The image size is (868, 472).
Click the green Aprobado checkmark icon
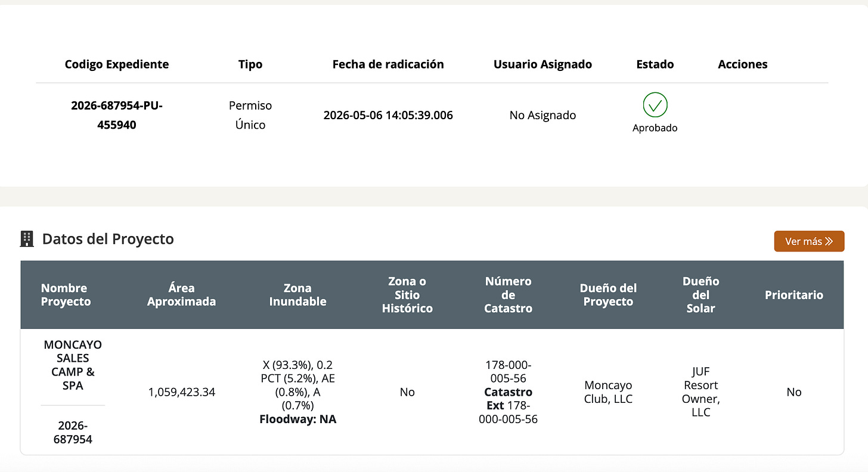coord(655,105)
